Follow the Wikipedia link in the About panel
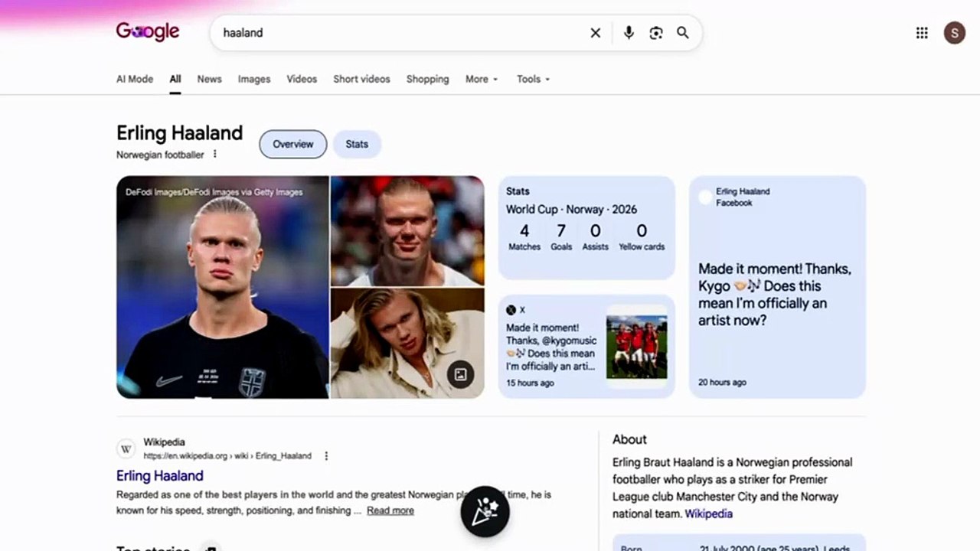Viewport: 980px width, 551px height. (x=708, y=514)
